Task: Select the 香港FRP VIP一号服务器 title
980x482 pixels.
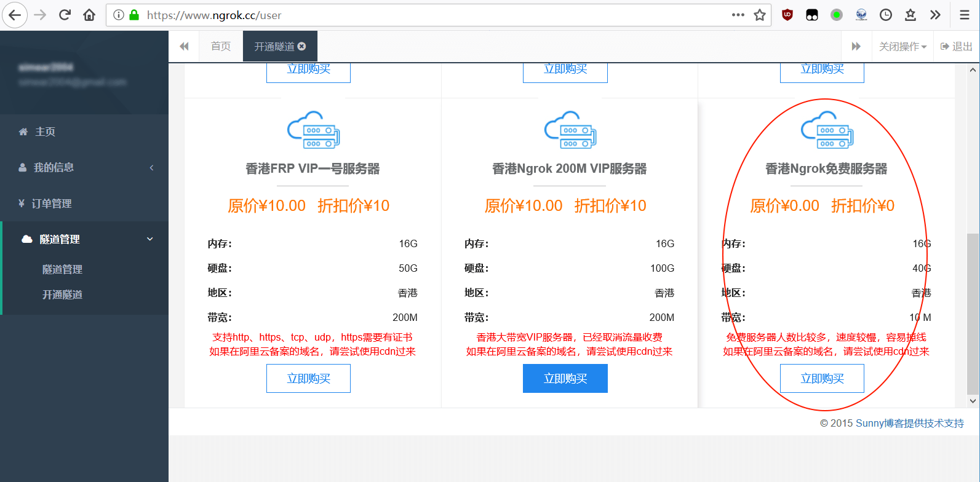Action: point(313,168)
